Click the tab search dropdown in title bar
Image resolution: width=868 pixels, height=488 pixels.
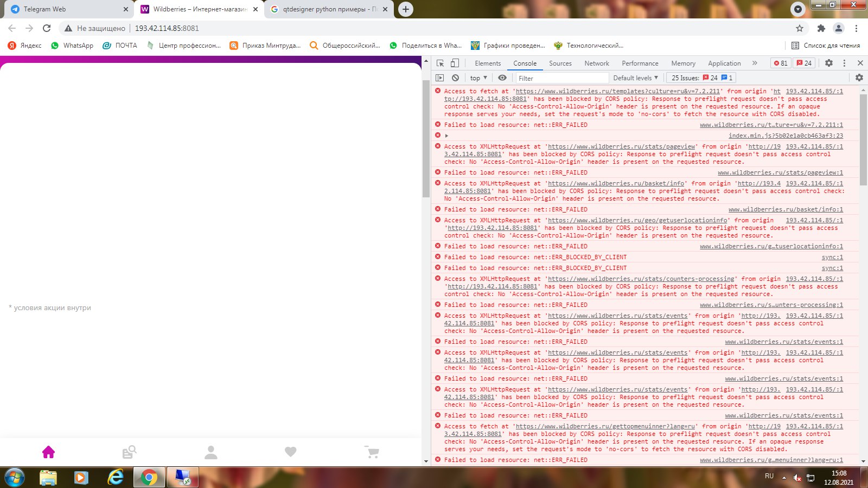coord(797,9)
